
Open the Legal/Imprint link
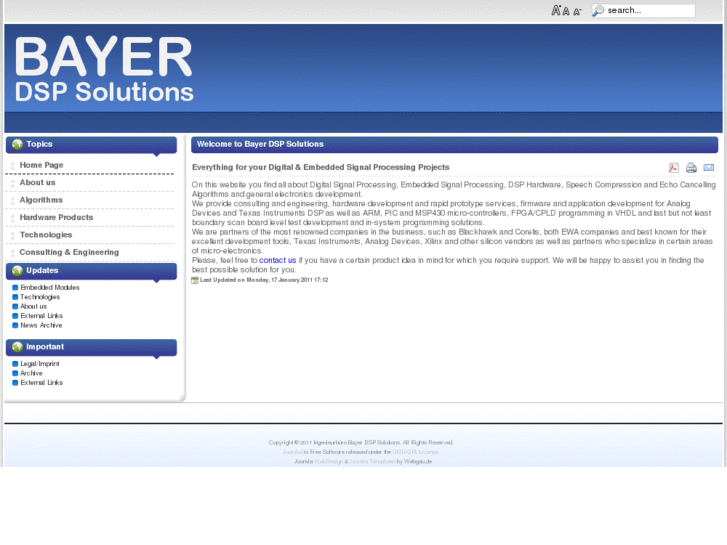coord(39,364)
